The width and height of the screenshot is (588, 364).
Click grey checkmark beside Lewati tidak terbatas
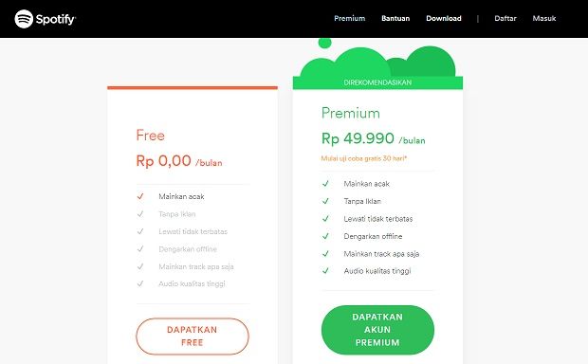coord(140,231)
